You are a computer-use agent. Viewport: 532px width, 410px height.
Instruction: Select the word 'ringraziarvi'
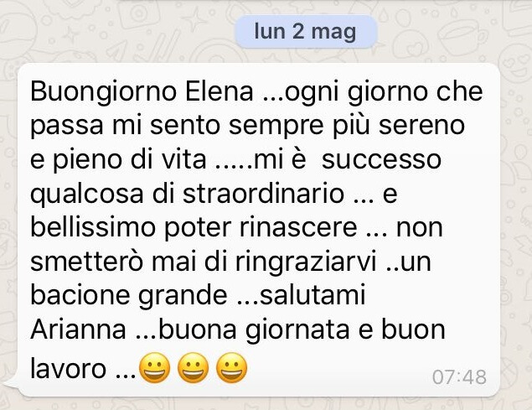pyautogui.click(x=306, y=262)
